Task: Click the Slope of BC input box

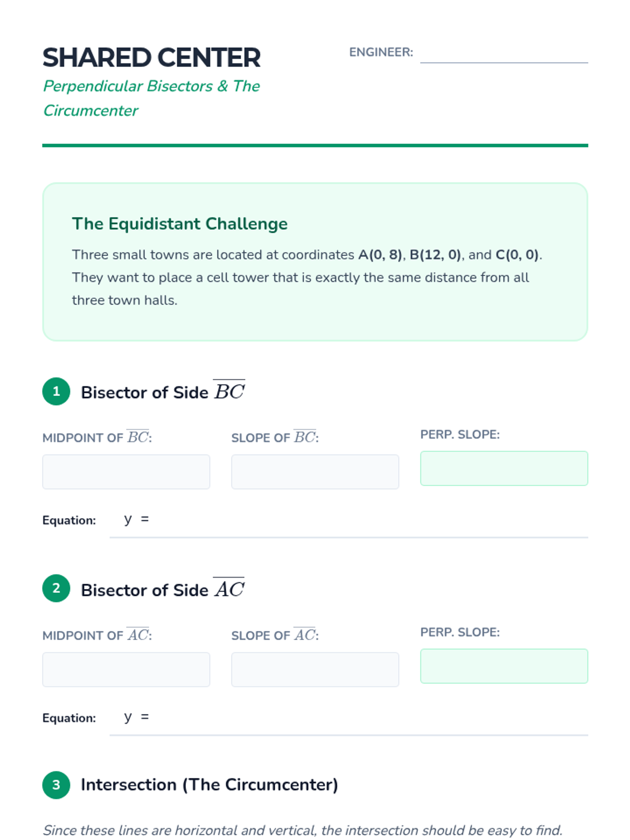Action: [315, 472]
